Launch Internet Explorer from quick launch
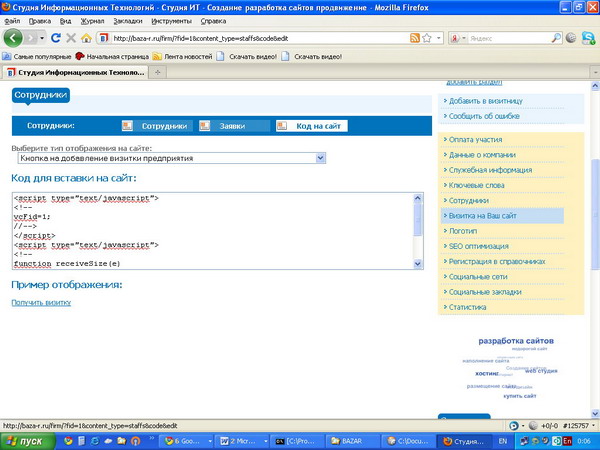 [95, 441]
